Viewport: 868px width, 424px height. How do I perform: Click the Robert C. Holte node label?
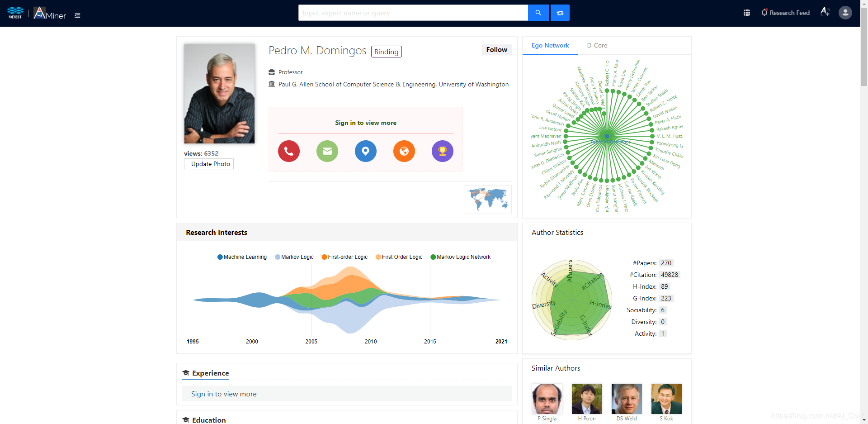663,104
